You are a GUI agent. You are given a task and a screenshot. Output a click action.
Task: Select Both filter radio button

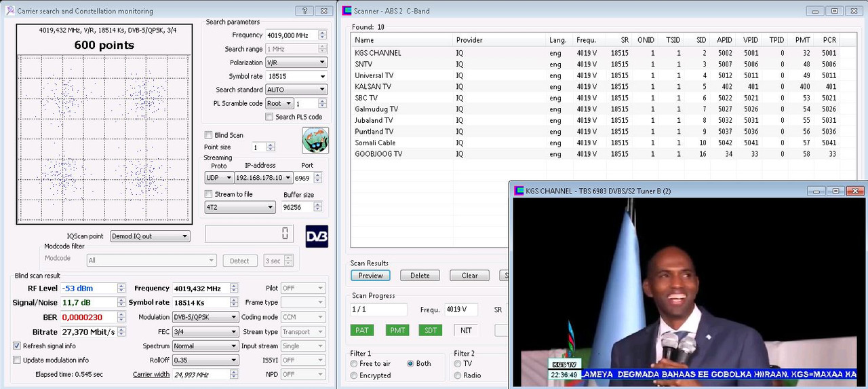coord(410,364)
